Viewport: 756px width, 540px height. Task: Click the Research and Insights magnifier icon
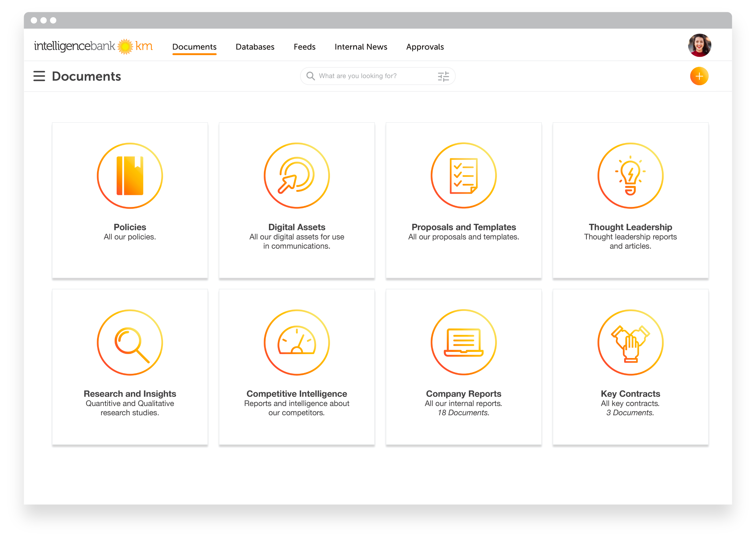point(130,342)
